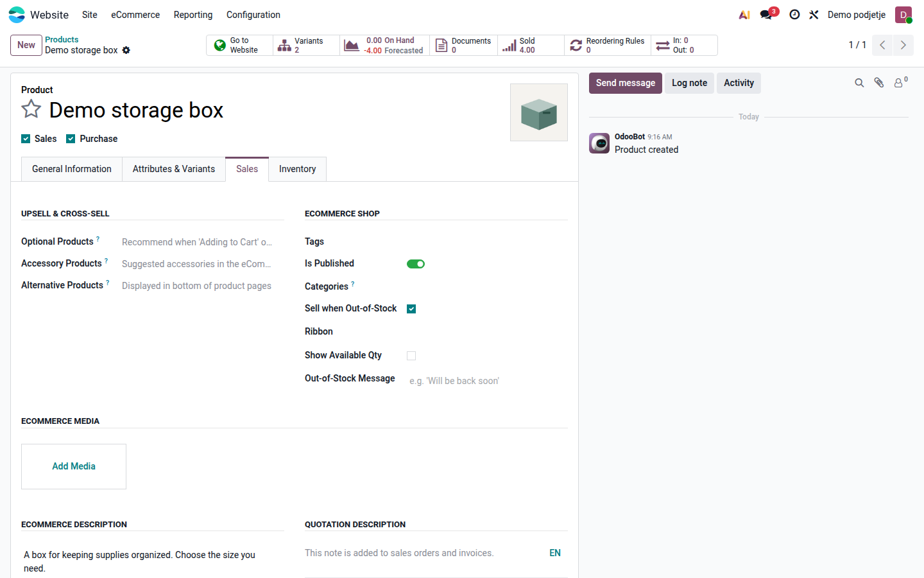Go to next record arrow
This screenshot has height=578, width=924.
tap(903, 45)
